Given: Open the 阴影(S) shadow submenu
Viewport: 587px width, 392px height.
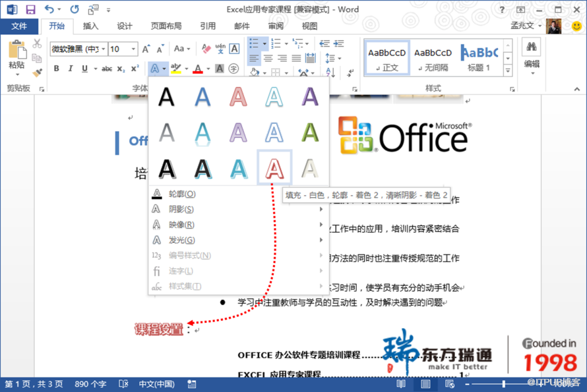Looking at the screenshot, I should pos(238,209).
